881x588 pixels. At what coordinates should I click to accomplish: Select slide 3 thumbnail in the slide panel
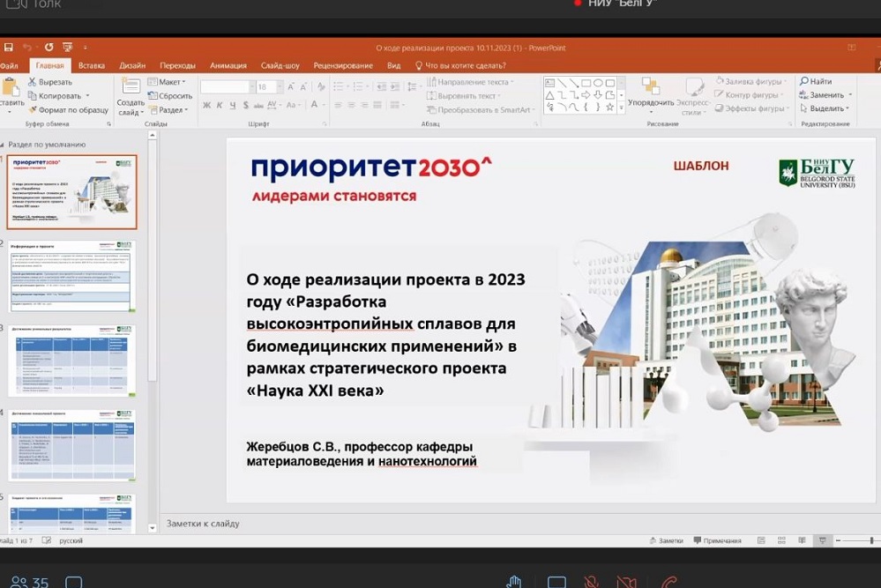(x=72, y=360)
